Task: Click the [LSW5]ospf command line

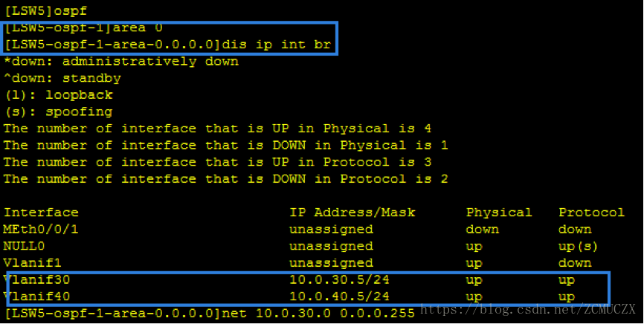Action: (x=45, y=11)
